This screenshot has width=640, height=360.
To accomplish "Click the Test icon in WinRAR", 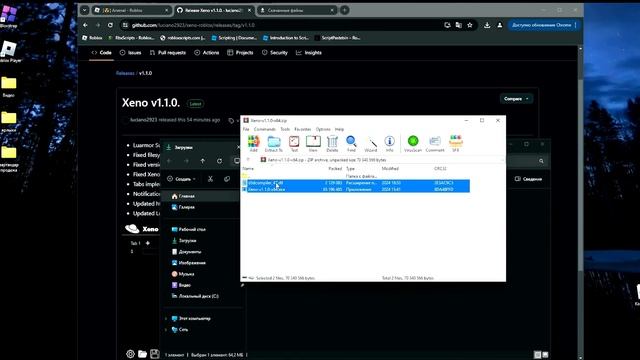I will pyautogui.click(x=294, y=143).
